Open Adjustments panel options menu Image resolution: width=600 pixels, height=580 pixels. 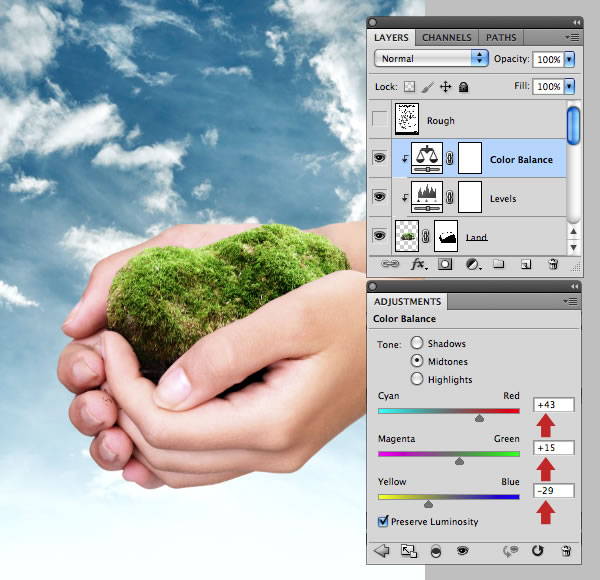click(571, 301)
